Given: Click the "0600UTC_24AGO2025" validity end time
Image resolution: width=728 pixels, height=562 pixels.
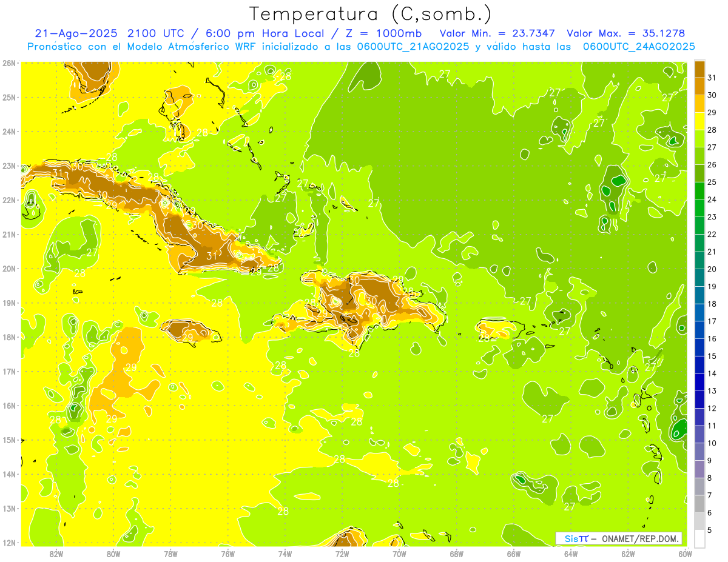Looking at the screenshot, I should click(639, 47).
